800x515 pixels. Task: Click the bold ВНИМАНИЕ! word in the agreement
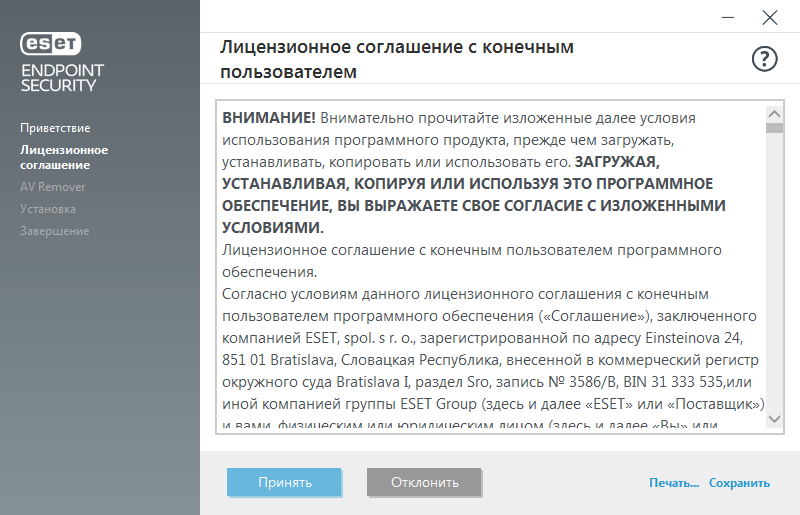coord(269,118)
